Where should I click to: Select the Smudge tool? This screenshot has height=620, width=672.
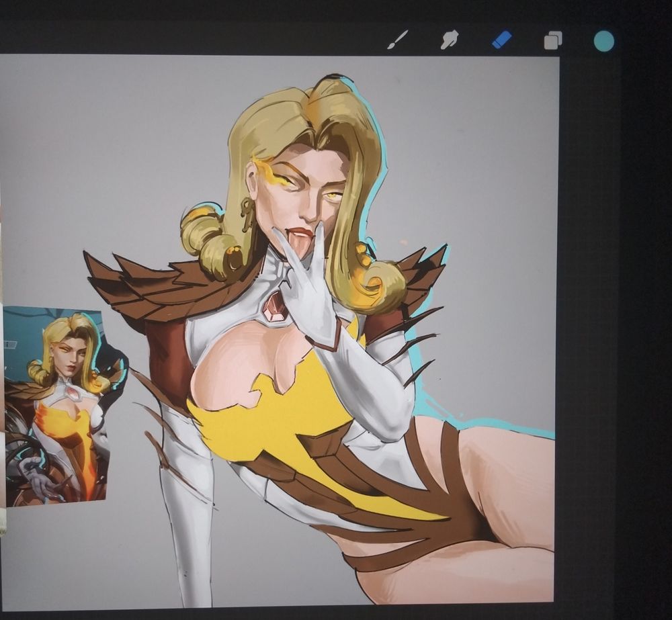tap(449, 40)
